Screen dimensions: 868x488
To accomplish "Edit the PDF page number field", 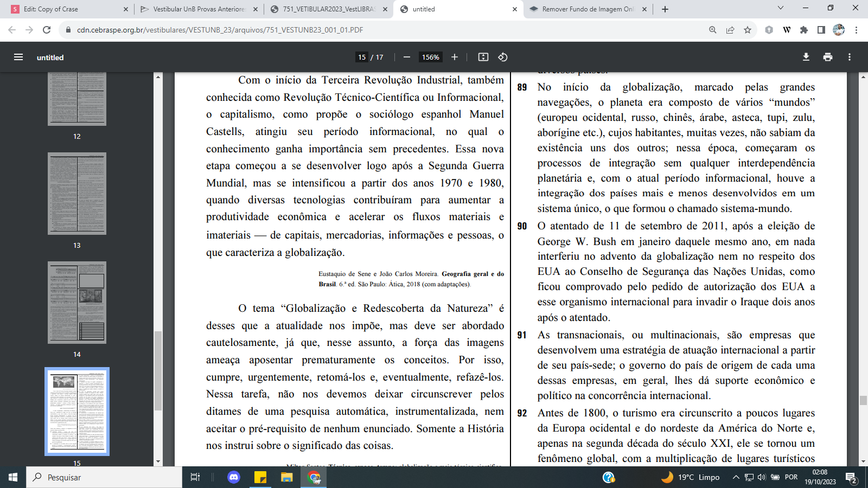I will pyautogui.click(x=362, y=57).
